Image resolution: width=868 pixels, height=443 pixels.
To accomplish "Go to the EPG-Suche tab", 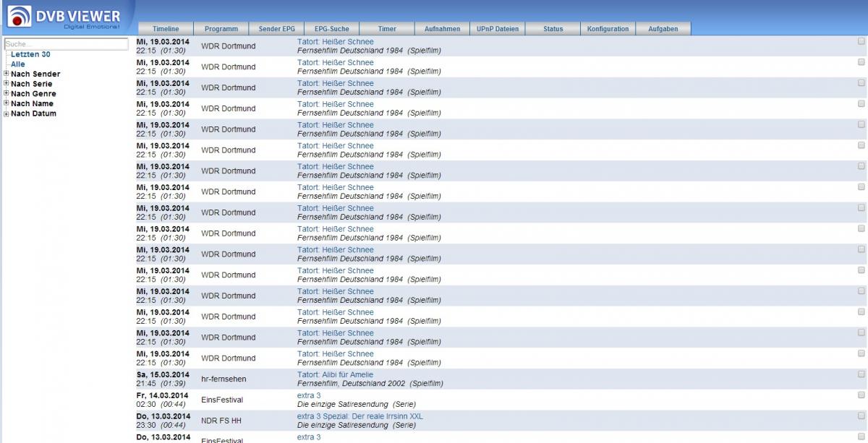I will click(331, 29).
